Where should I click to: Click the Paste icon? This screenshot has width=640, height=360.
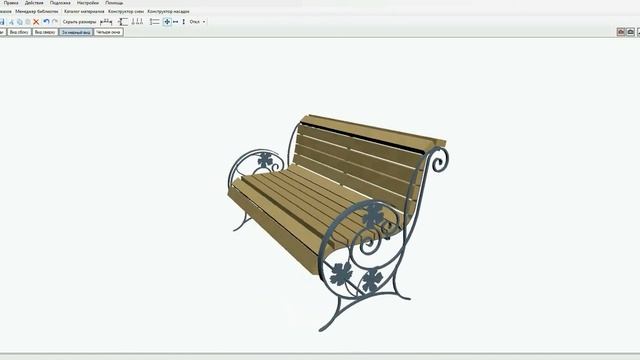28,22
